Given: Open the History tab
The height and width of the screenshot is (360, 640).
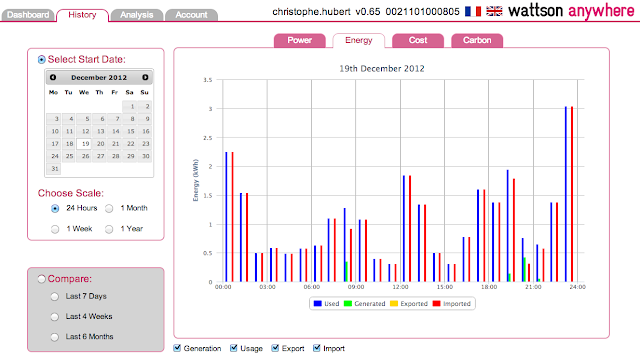Looking at the screenshot, I should click(82, 15).
